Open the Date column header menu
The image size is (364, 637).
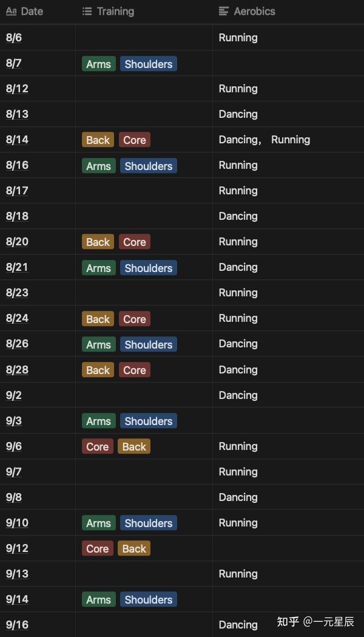point(32,12)
